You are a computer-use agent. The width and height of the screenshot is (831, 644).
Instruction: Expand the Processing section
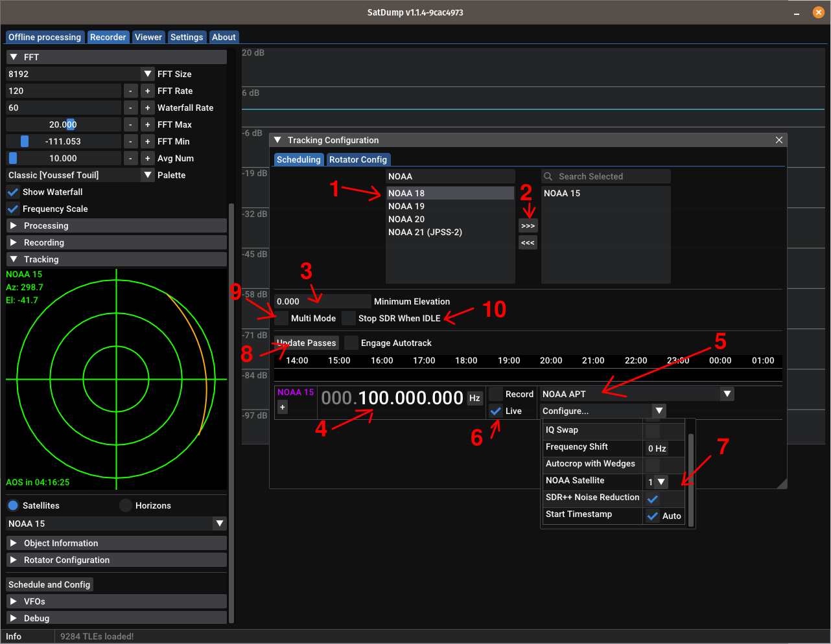coord(117,225)
